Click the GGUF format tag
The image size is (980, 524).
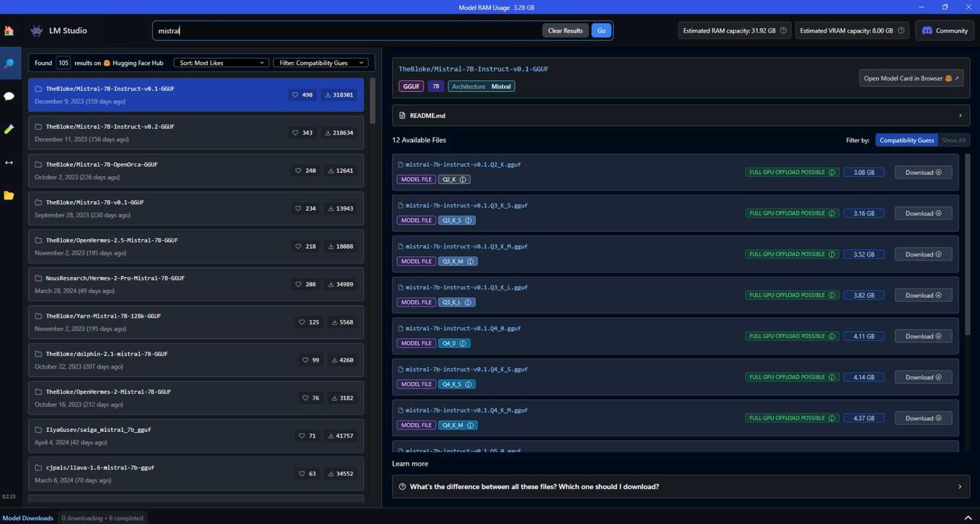point(411,86)
